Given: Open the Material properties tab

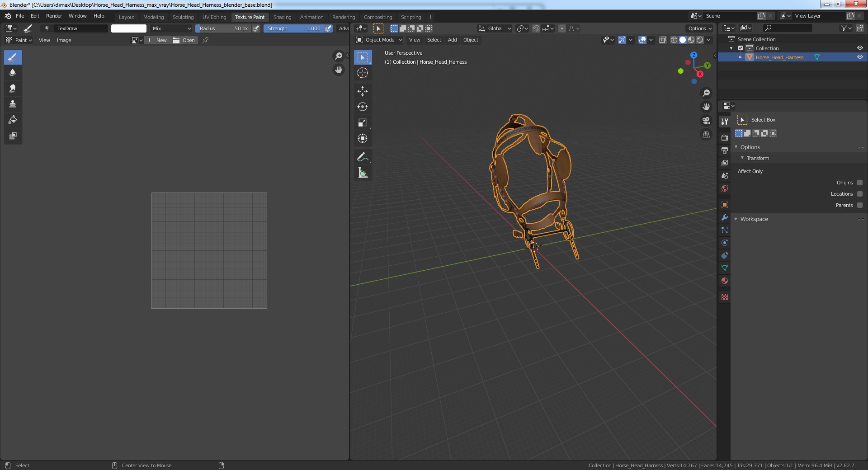Looking at the screenshot, I should (x=725, y=281).
